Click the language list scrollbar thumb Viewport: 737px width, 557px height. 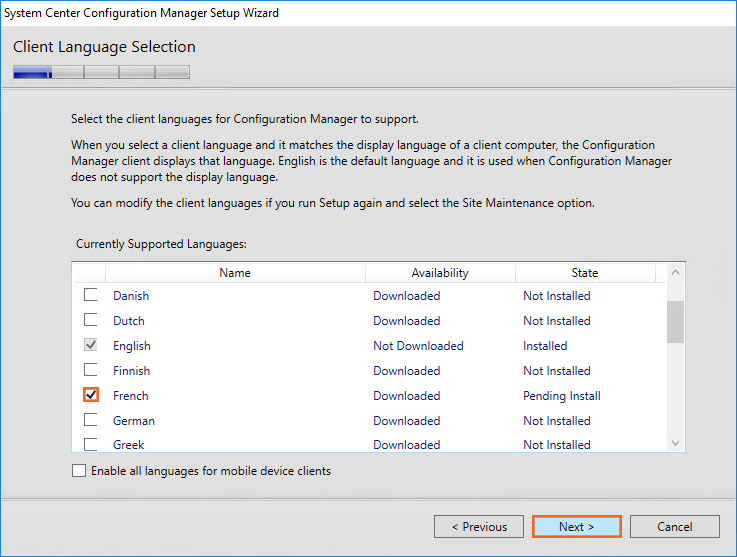click(675, 321)
